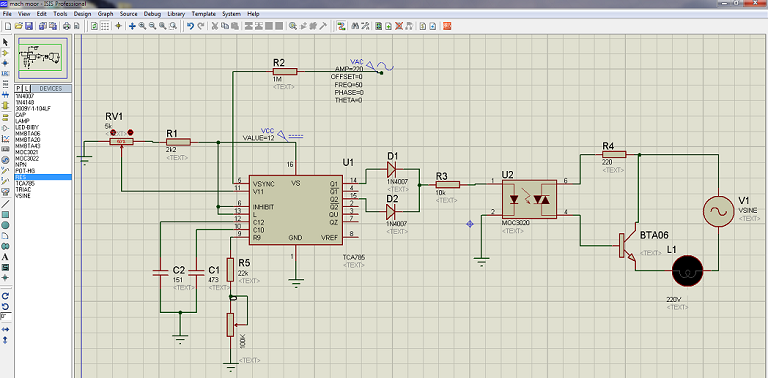The image size is (768, 378).
Task: Open the Graph menu
Action: pos(105,14)
